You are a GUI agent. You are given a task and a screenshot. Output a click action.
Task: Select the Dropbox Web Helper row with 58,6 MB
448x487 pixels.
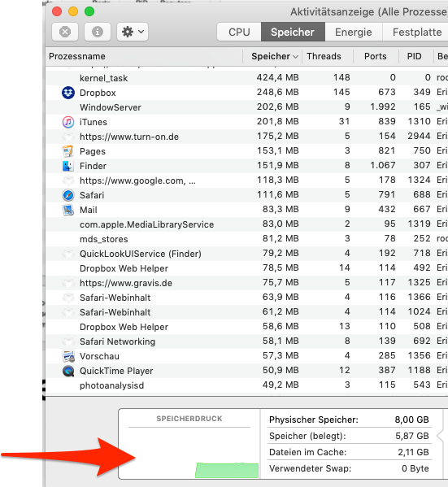click(246, 327)
